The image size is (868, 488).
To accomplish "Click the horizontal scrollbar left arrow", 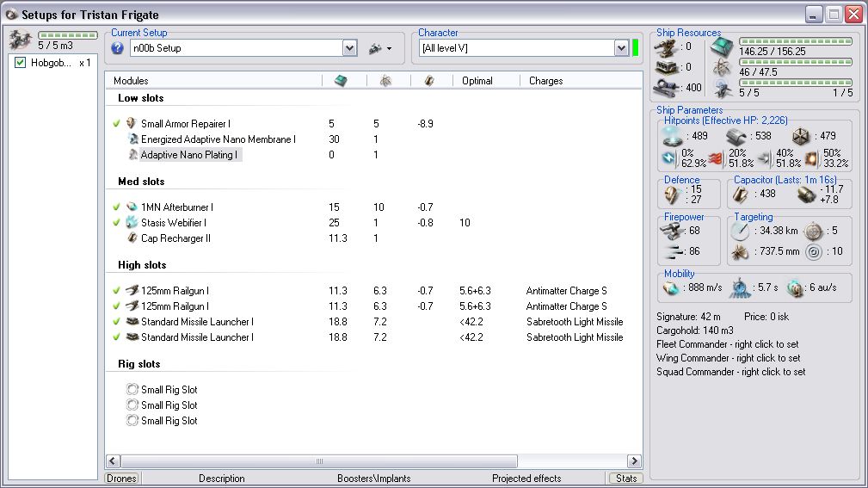I will coord(113,460).
